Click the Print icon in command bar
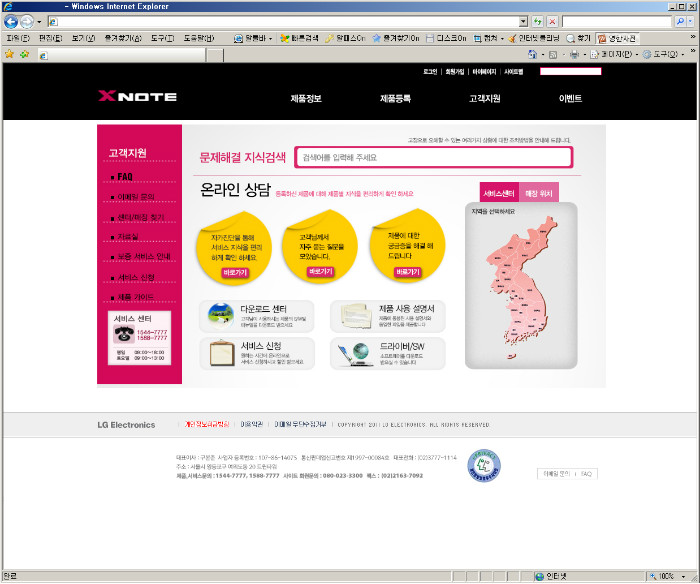The height and width of the screenshot is (584, 700). tap(574, 54)
